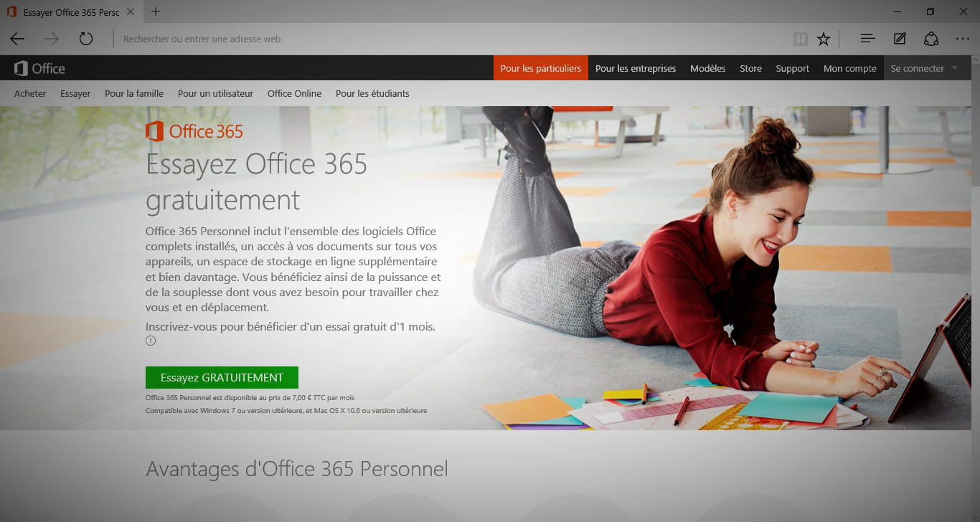Click the Acheter sub-navigation link
980x522 pixels.
point(30,94)
